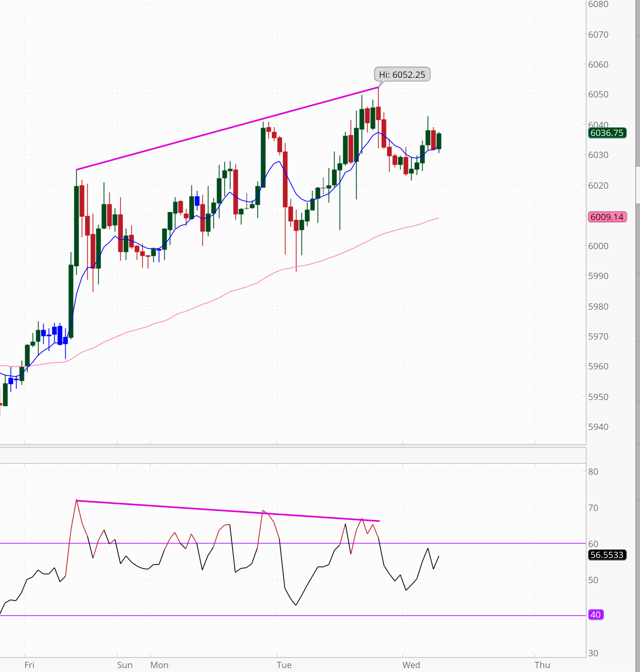Image resolution: width=640 pixels, height=672 pixels.
Task: Click the RSI axis label 70
Action: [593, 508]
